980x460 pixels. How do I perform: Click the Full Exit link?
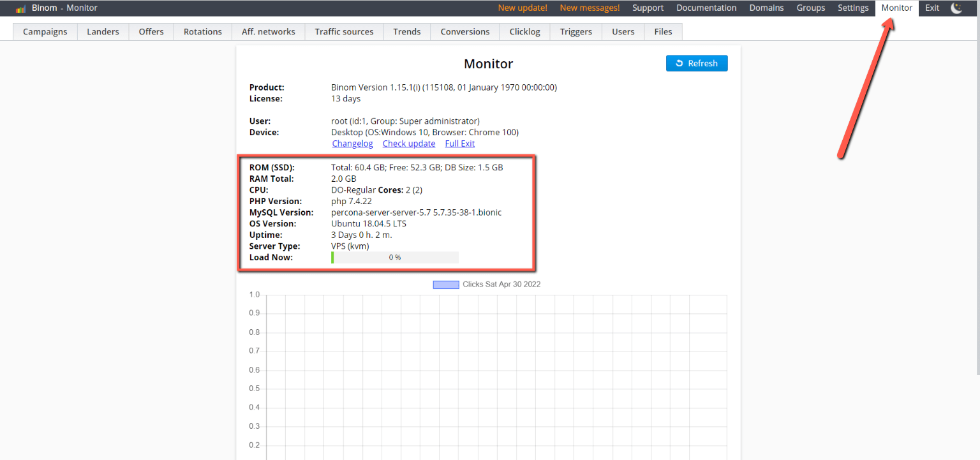460,144
